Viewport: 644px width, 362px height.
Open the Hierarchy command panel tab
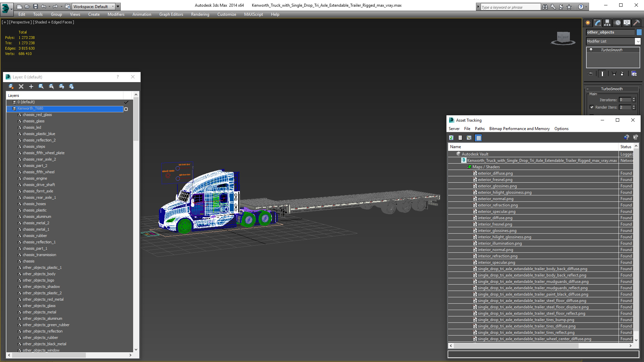[607, 23]
